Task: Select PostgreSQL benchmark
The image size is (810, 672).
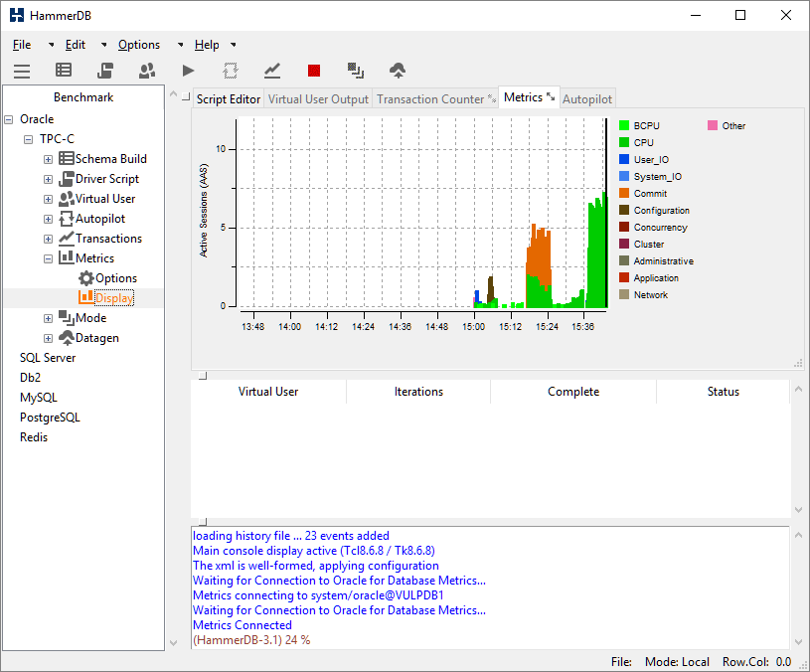Action: (50, 418)
